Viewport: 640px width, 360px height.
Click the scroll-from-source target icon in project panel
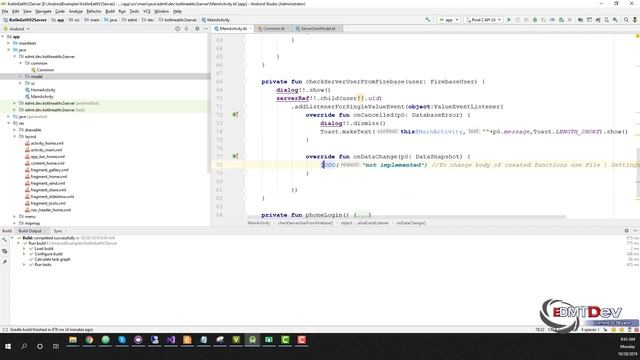click(x=177, y=29)
